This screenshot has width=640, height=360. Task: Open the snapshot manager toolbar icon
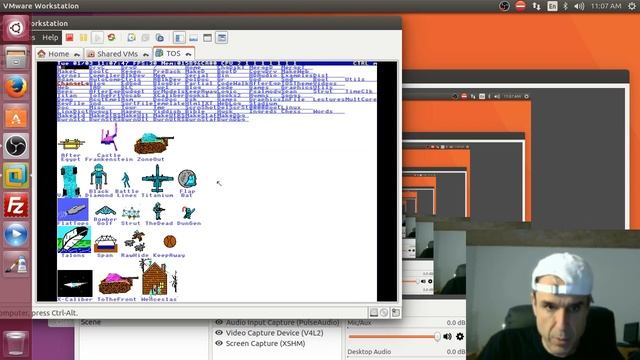pos(160,38)
